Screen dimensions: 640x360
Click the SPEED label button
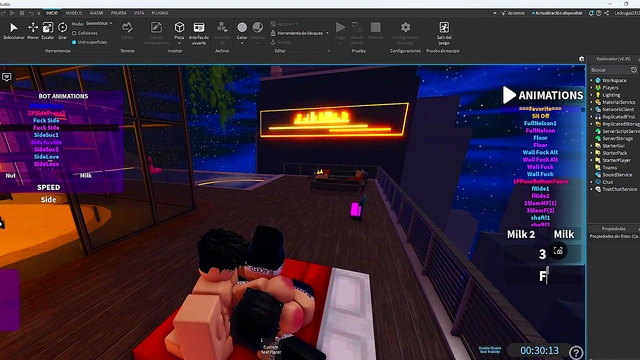click(49, 187)
